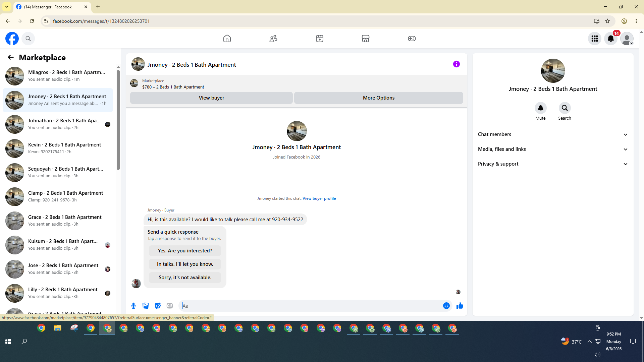Viewport: 644px width, 362px height.
Task: Click the message input field
Action: click(310, 306)
